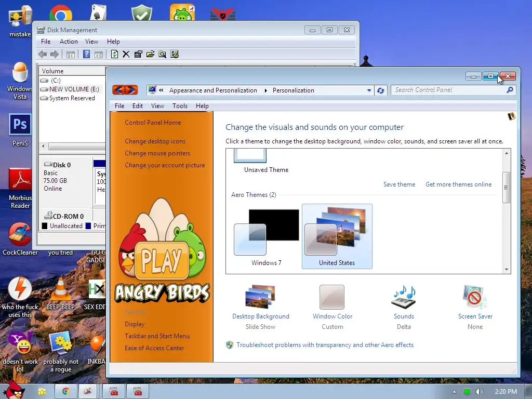Open the Help menu in Disk Management

113,42
